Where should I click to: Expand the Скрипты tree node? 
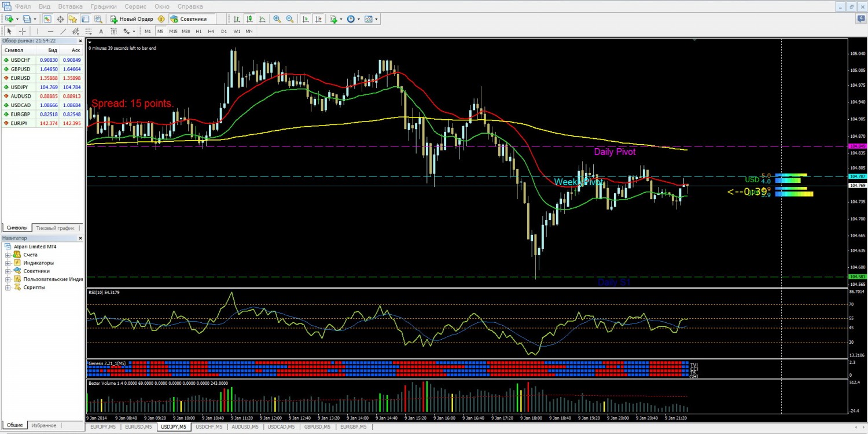coord(8,287)
